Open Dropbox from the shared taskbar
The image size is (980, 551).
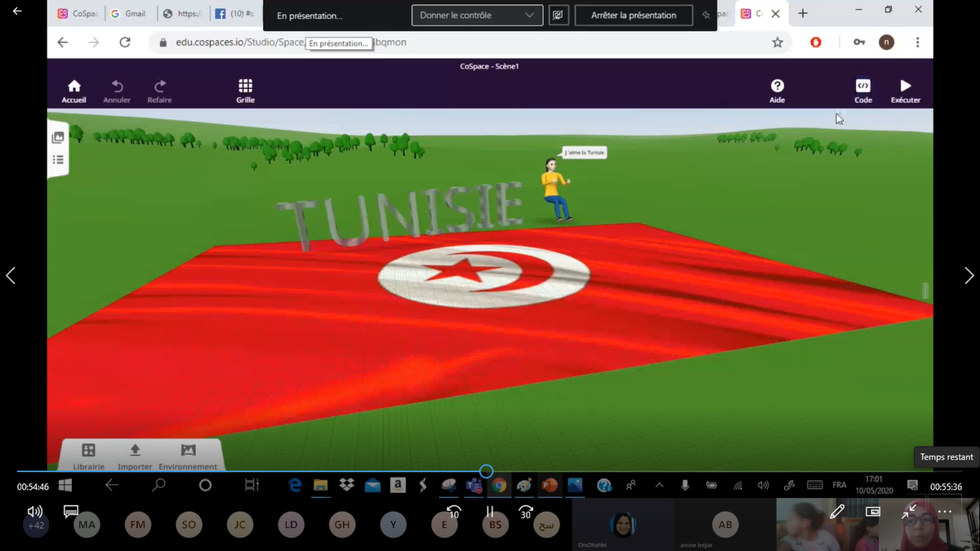click(346, 485)
